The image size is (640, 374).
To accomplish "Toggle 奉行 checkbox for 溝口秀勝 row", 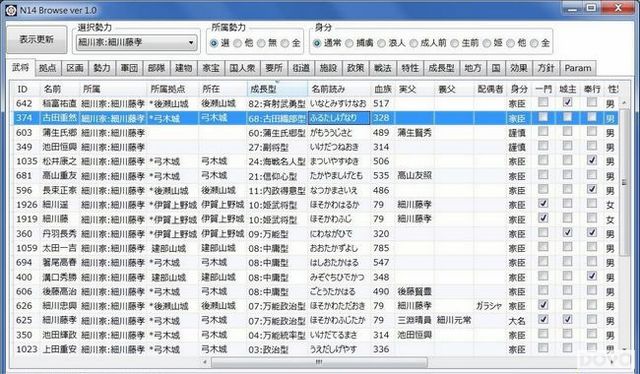I will coord(592,276).
